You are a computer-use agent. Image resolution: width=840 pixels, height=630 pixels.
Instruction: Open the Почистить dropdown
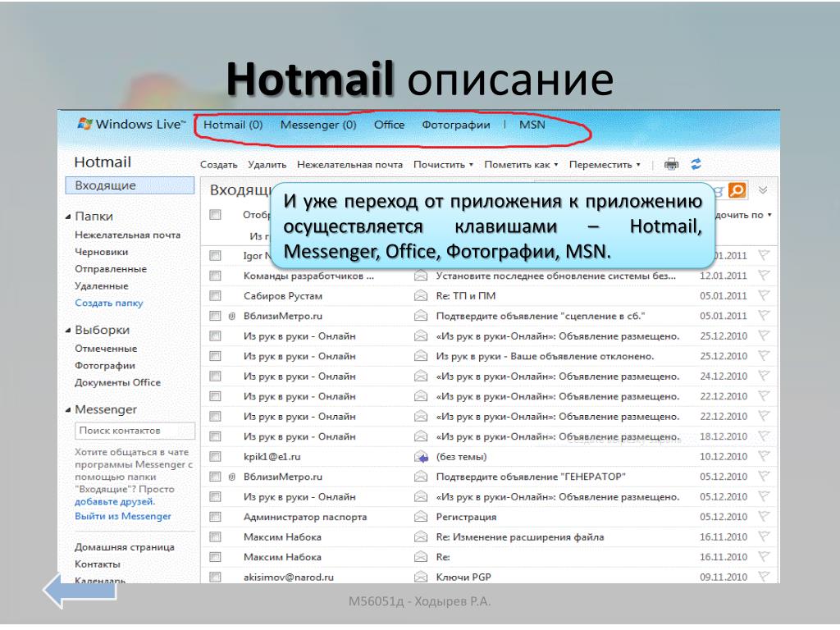click(x=443, y=164)
